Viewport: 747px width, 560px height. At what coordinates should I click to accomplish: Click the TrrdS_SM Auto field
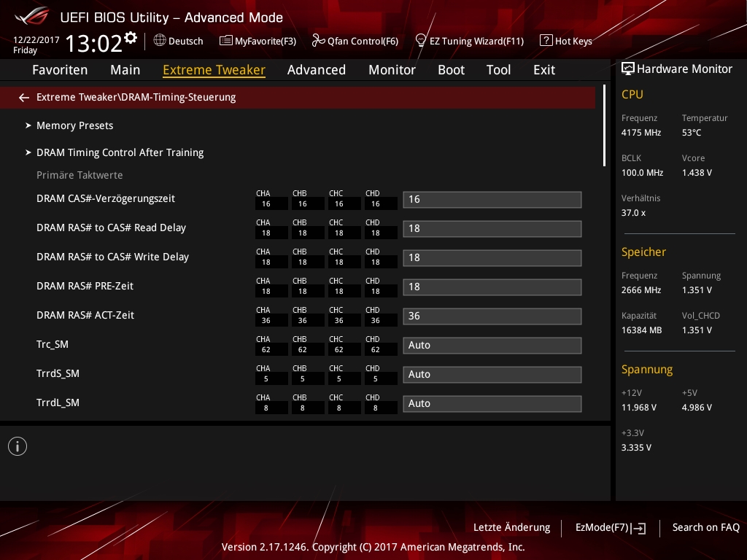pyautogui.click(x=492, y=374)
